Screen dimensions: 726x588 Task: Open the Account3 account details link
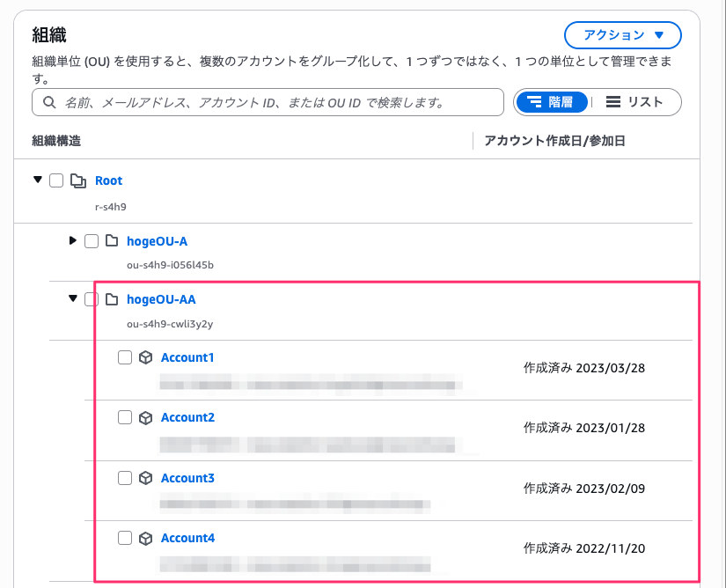[187, 477]
